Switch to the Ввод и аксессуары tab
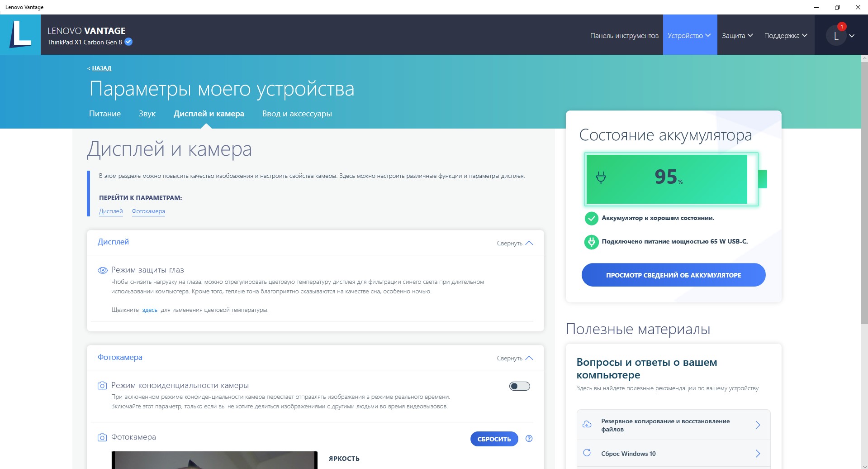The width and height of the screenshot is (868, 469). (x=297, y=114)
